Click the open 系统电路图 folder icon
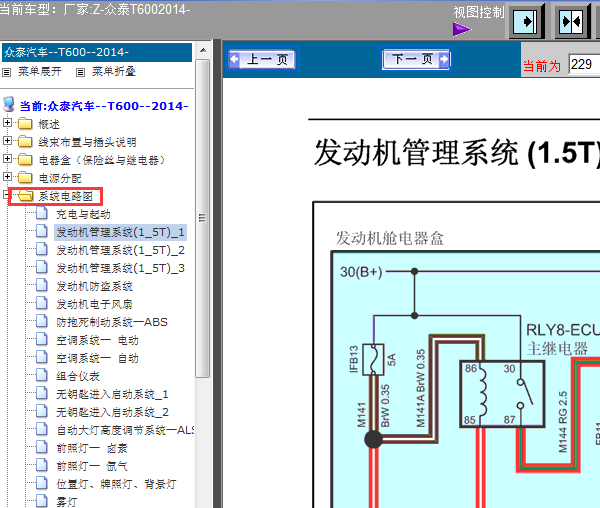The width and height of the screenshot is (600, 508). [x=26, y=196]
